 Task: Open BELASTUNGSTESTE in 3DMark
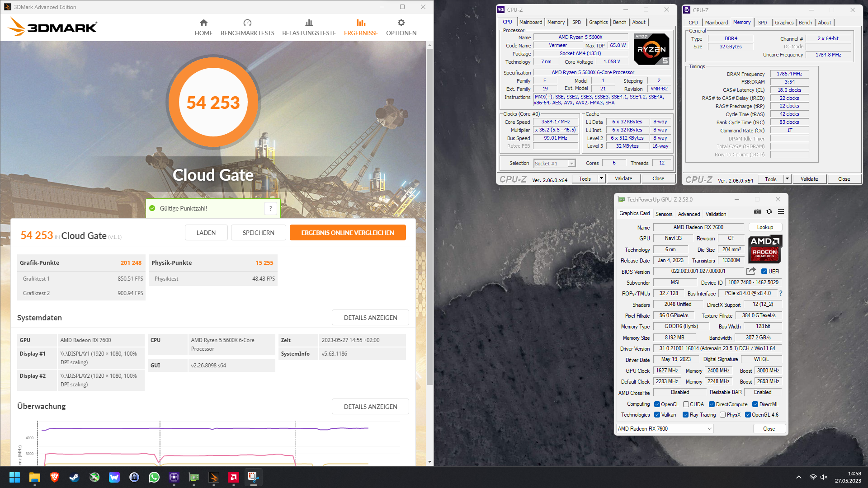[x=309, y=28]
